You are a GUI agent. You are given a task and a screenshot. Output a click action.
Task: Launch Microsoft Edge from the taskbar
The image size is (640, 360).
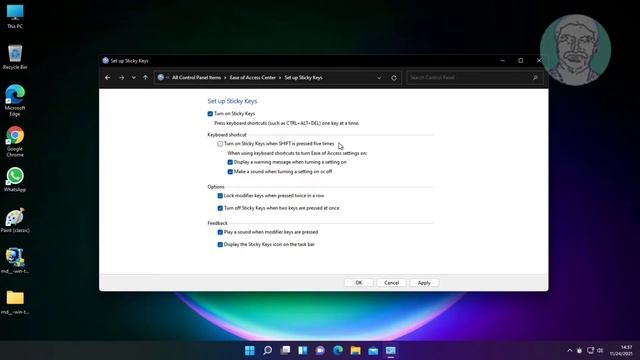click(338, 350)
